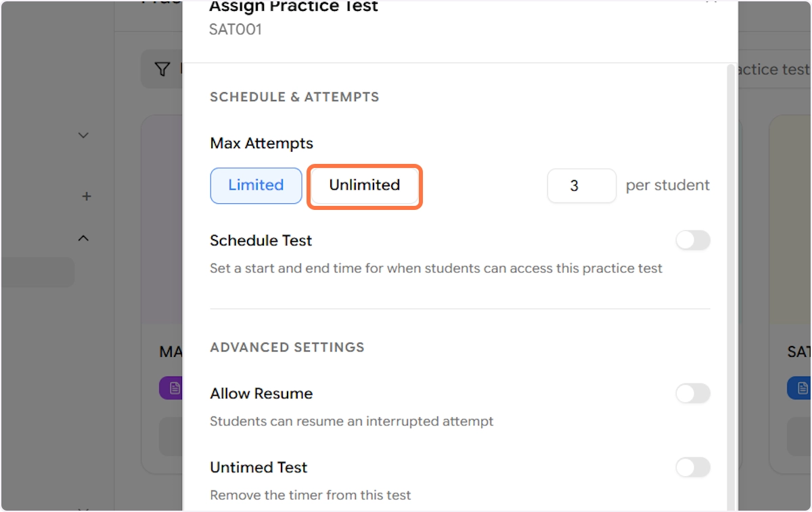This screenshot has width=812, height=512.
Task: Choose the Unlimited attempts option
Action: (365, 186)
